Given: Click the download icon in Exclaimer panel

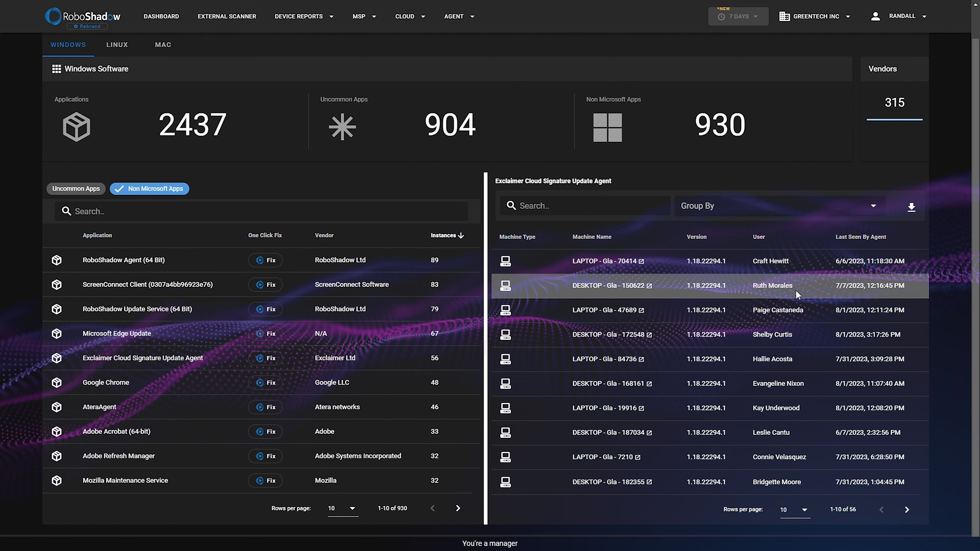Looking at the screenshot, I should coord(911,207).
